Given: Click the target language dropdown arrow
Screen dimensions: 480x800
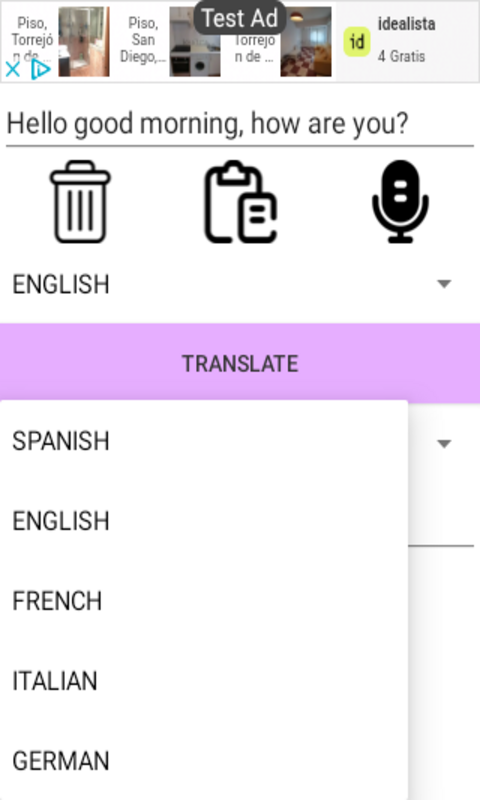Looking at the screenshot, I should pos(444,444).
